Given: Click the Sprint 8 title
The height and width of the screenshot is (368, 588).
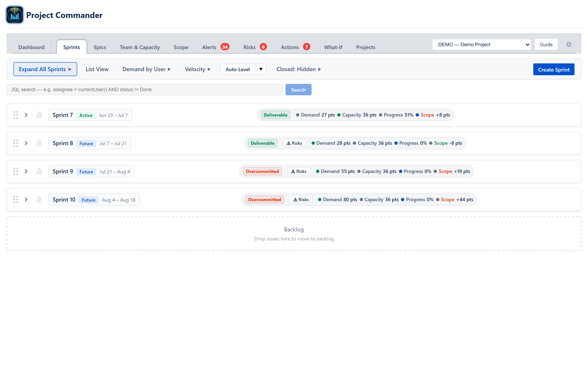Looking at the screenshot, I should (x=63, y=143).
